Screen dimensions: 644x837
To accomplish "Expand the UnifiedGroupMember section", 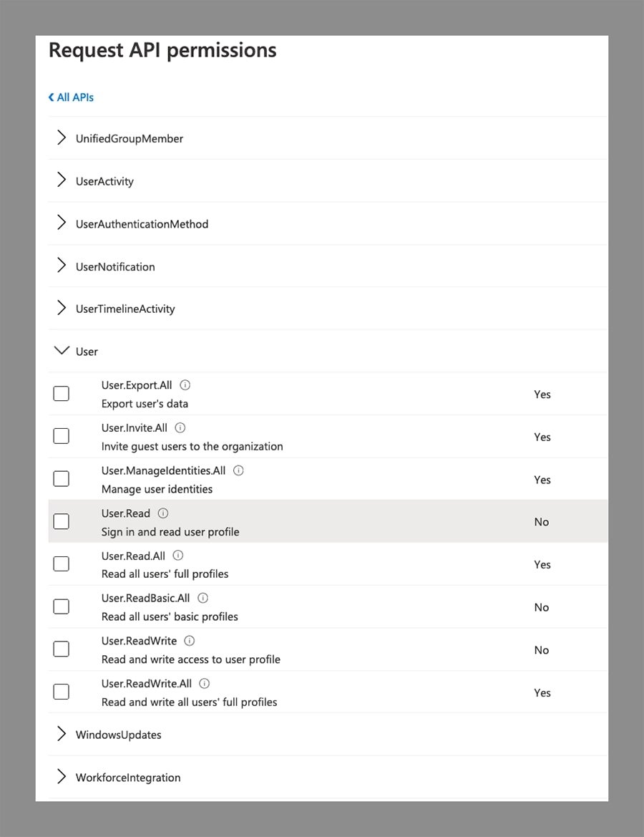I will pyautogui.click(x=62, y=137).
